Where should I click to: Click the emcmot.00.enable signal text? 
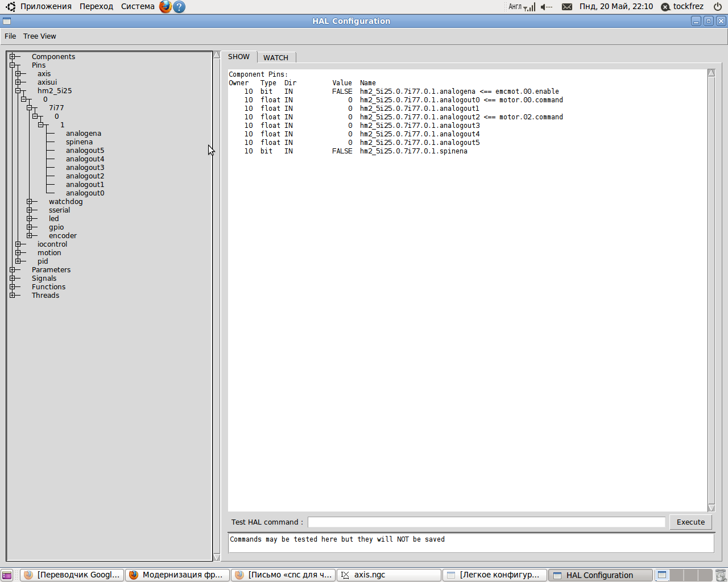point(527,92)
